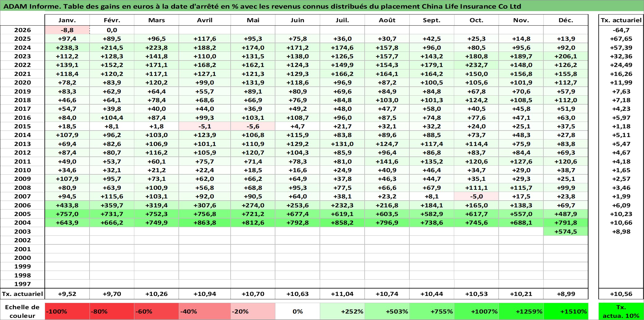Select the top-right Tx. actuariel column header
The image size is (644, 320).
coord(621,20)
